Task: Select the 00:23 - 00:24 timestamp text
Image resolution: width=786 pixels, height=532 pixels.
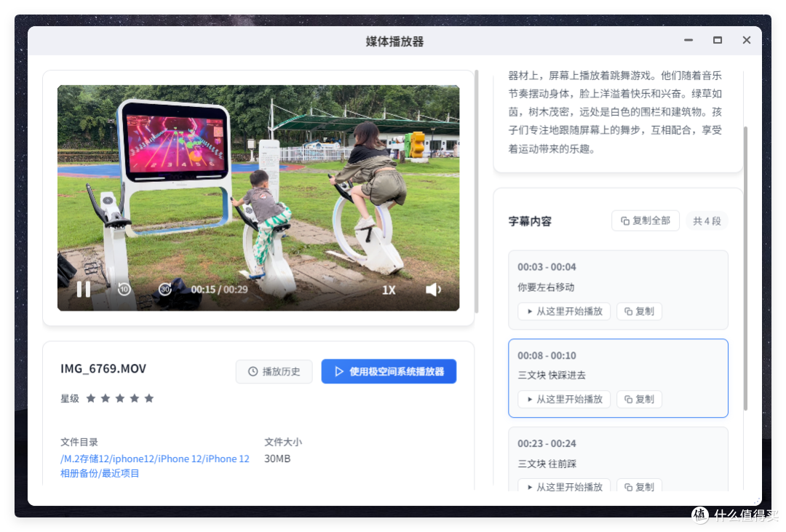Action: pyautogui.click(x=547, y=444)
